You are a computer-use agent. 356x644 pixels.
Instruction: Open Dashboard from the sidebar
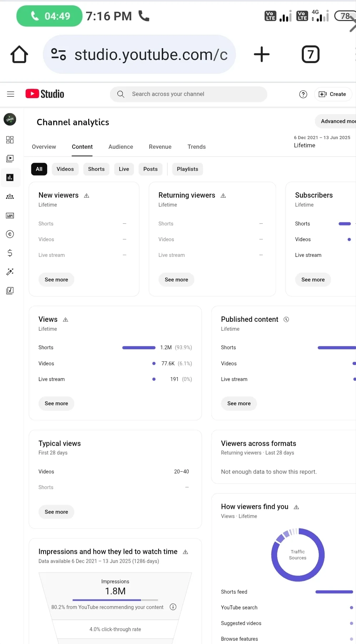click(x=10, y=140)
